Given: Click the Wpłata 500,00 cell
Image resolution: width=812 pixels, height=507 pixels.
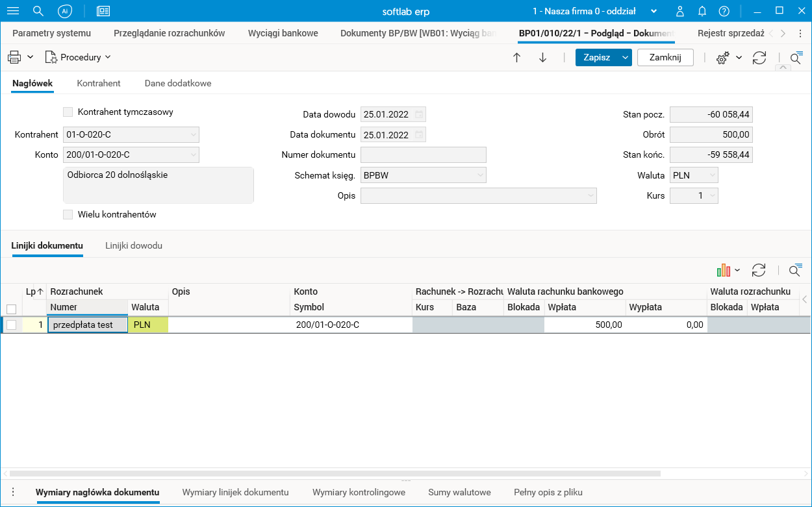Looking at the screenshot, I should [585, 325].
